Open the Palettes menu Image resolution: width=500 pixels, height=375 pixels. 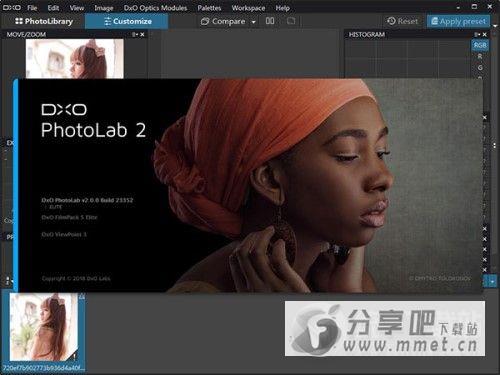click(x=209, y=8)
